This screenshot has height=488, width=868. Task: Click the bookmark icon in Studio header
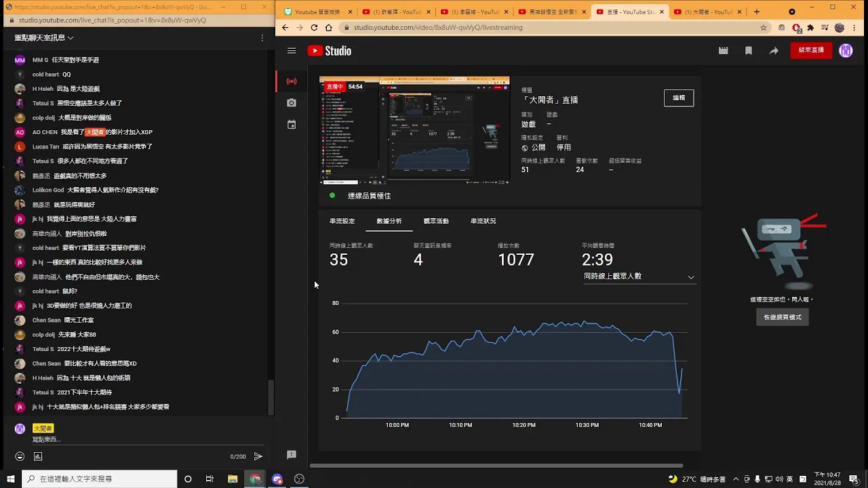[749, 51]
